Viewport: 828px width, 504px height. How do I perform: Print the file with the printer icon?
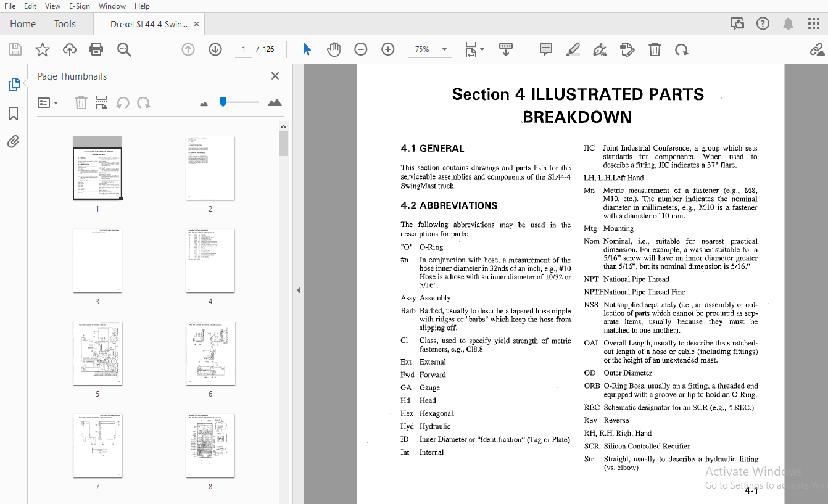tap(96, 49)
